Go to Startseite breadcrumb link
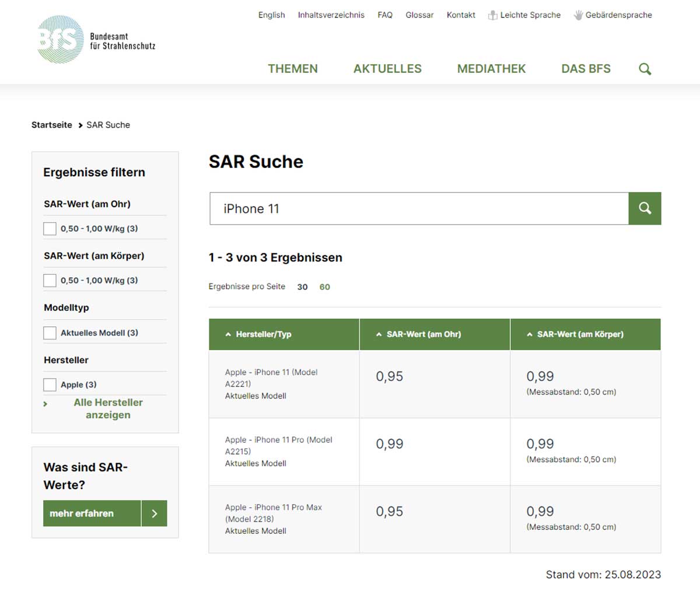Image resolution: width=700 pixels, height=594 pixels. tap(52, 125)
